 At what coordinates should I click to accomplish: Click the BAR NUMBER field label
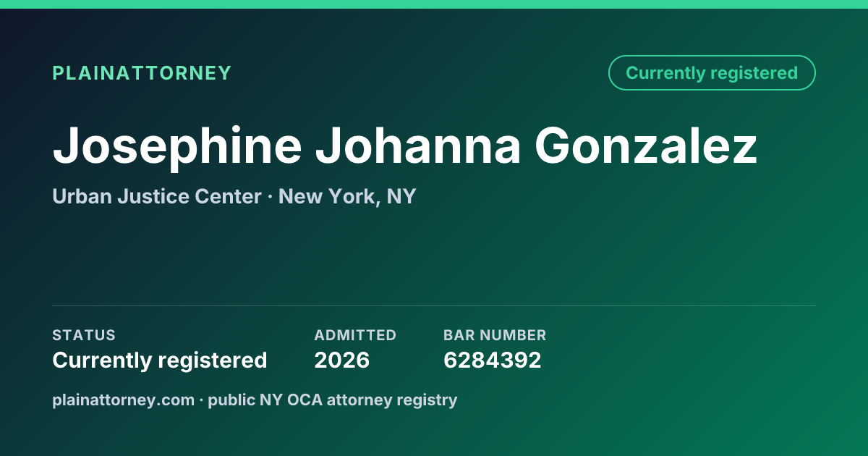(x=495, y=335)
